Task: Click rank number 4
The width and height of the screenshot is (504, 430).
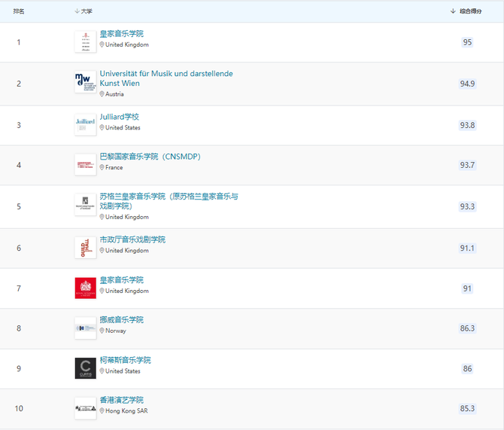Action: tap(19, 165)
